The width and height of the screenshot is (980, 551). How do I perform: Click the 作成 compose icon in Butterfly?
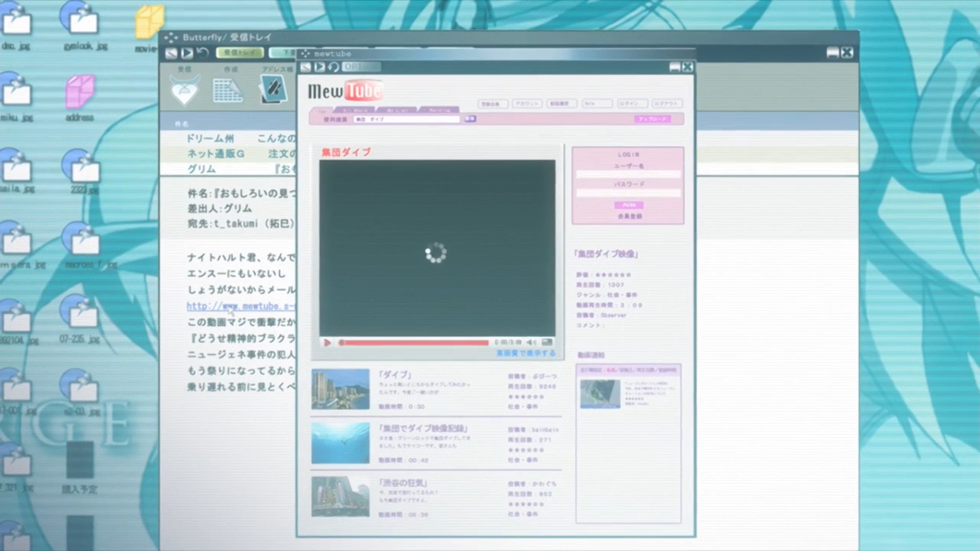tap(228, 90)
